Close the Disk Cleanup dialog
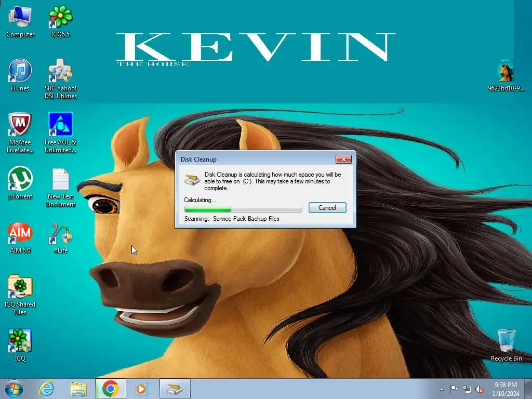Image resolution: width=532 pixels, height=399 pixels. click(x=343, y=159)
